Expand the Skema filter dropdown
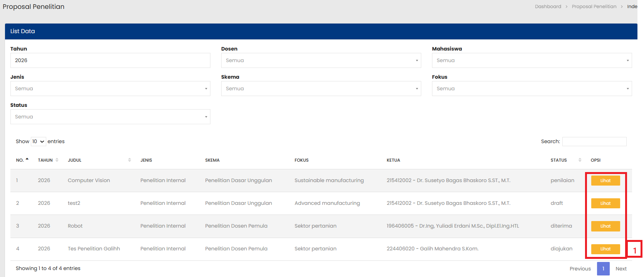The image size is (644, 277). (321, 89)
